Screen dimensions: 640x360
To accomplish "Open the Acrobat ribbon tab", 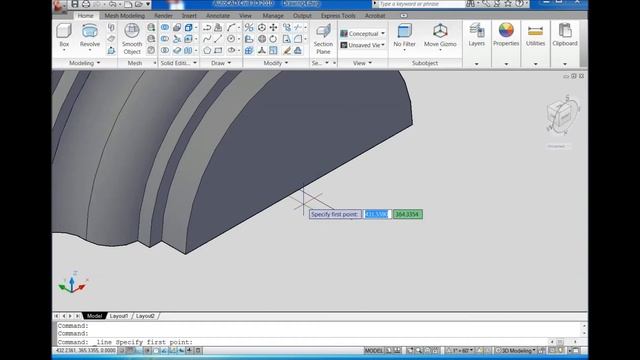I will [x=375, y=16].
